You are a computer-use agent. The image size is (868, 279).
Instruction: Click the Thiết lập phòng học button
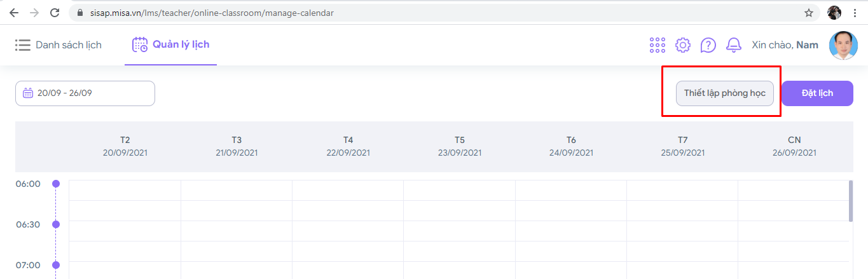click(724, 93)
